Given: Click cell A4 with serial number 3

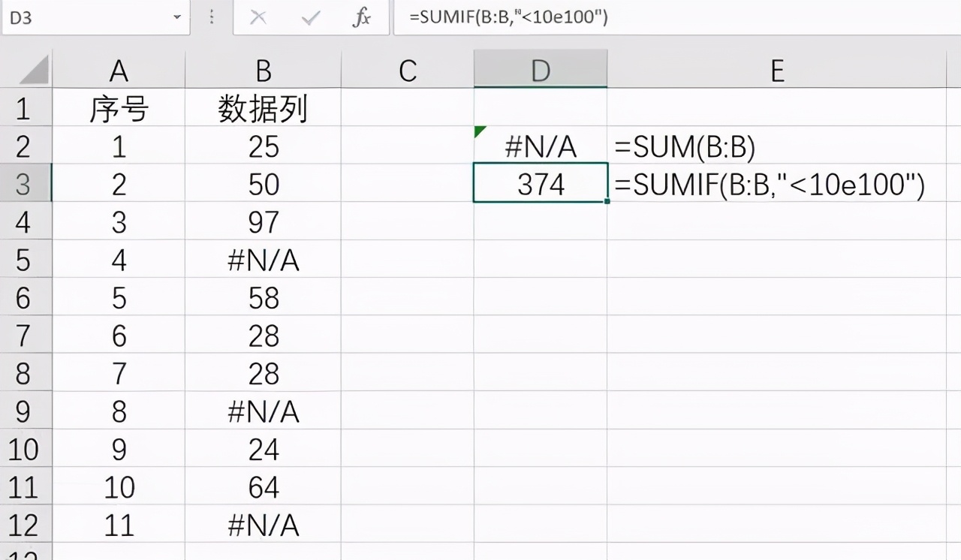Looking at the screenshot, I should pyautogui.click(x=119, y=222).
